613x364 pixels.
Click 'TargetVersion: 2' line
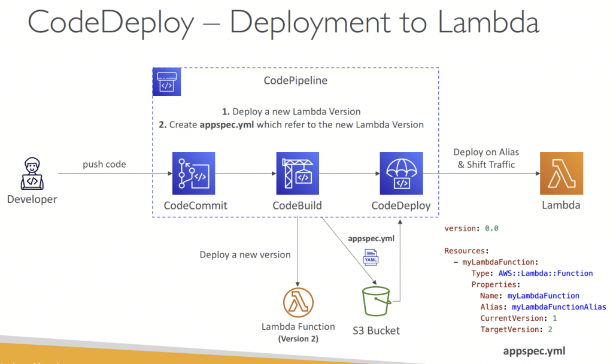pos(516,330)
